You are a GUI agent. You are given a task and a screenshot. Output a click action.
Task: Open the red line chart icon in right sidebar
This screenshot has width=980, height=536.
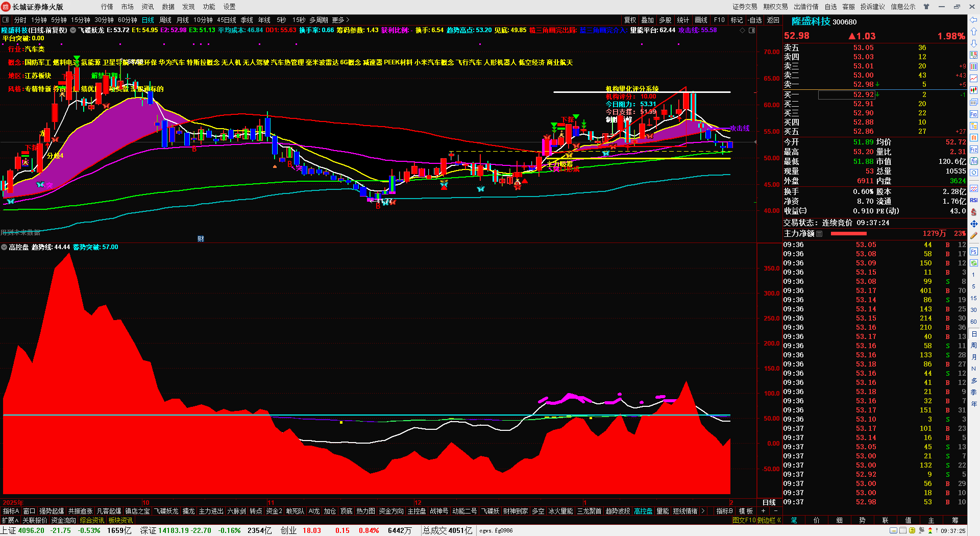click(x=974, y=79)
